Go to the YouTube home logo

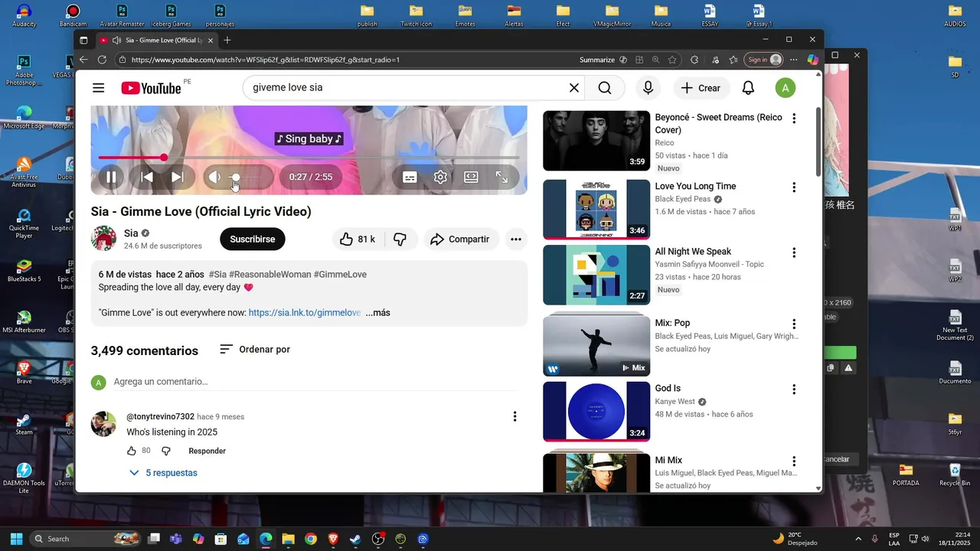click(x=151, y=88)
